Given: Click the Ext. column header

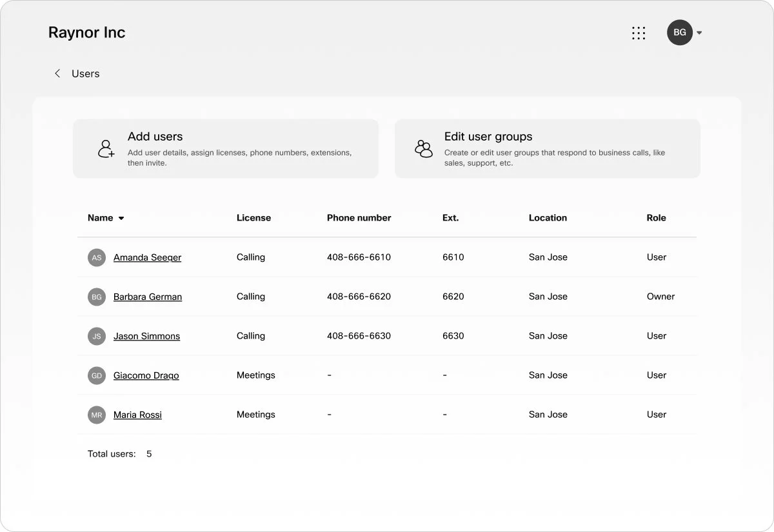Looking at the screenshot, I should pyautogui.click(x=451, y=218).
